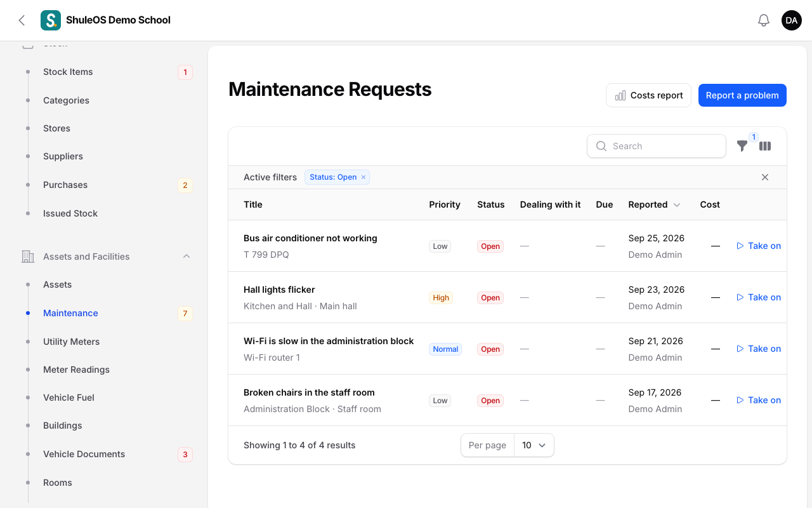Click Report a problem
The width and height of the screenshot is (812, 508).
[742, 95]
